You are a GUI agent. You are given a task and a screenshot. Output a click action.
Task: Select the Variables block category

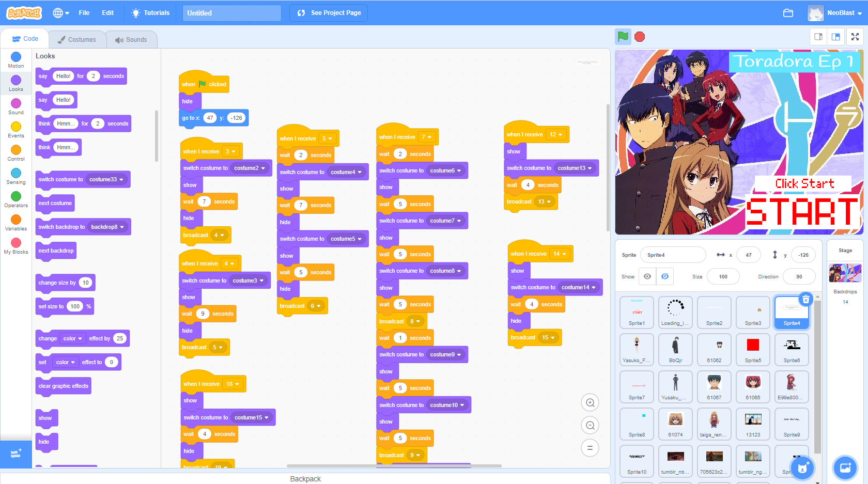(16, 223)
